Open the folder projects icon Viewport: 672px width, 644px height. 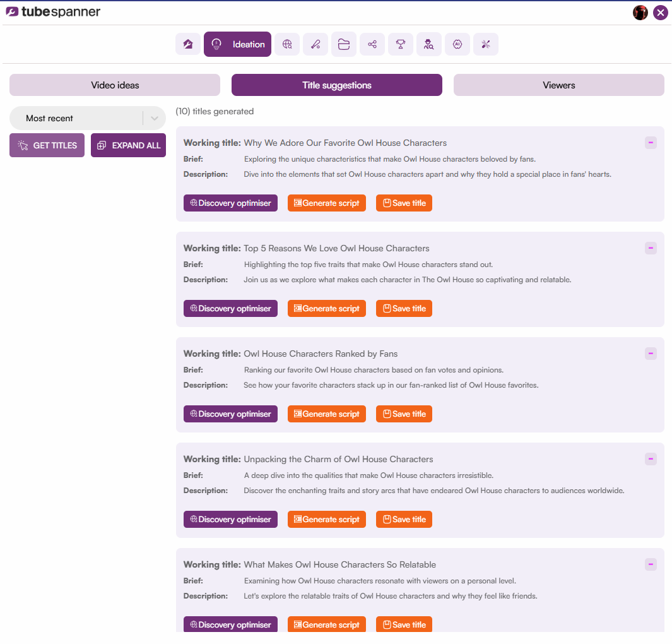coord(344,44)
